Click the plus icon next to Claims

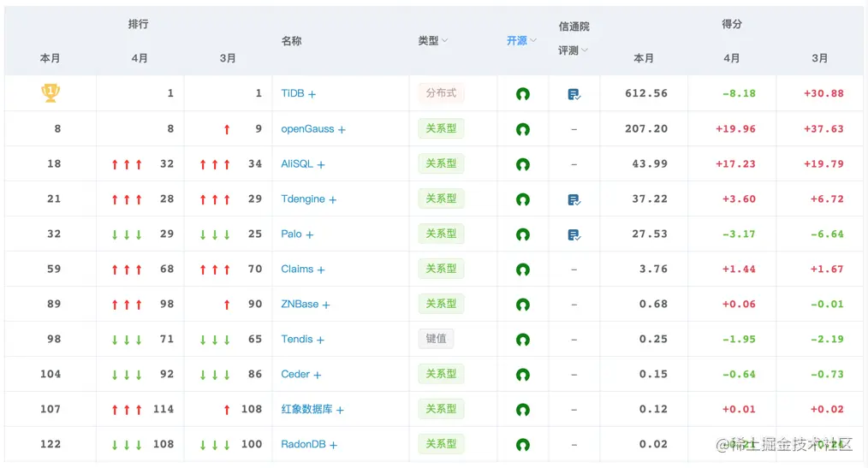tap(321, 270)
